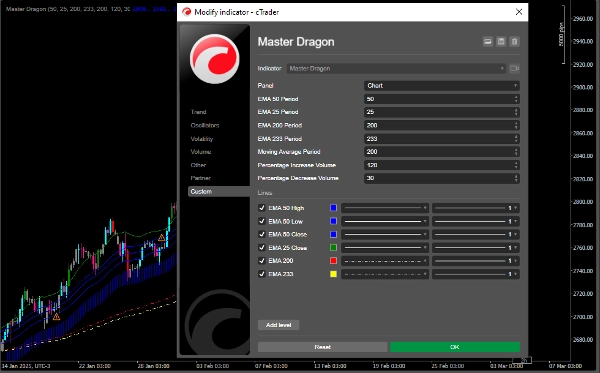Click the large red cTrader logo image
The width and height of the screenshot is (600, 373).
tap(215, 59)
